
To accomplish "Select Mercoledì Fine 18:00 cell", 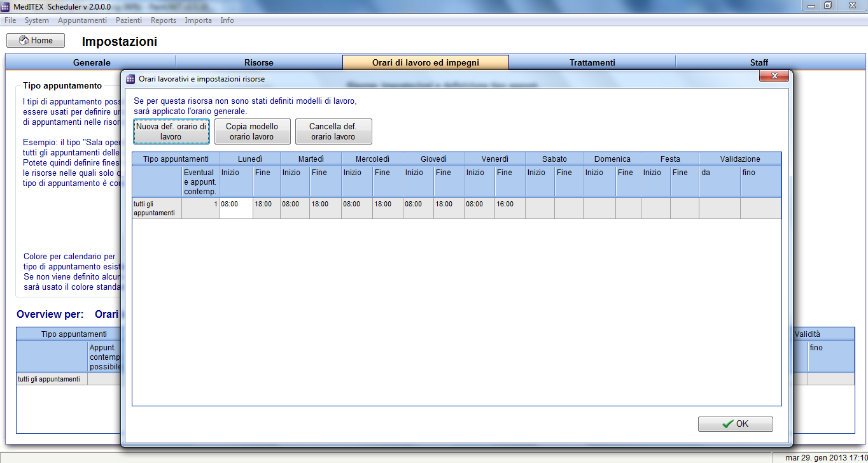I will [x=388, y=208].
